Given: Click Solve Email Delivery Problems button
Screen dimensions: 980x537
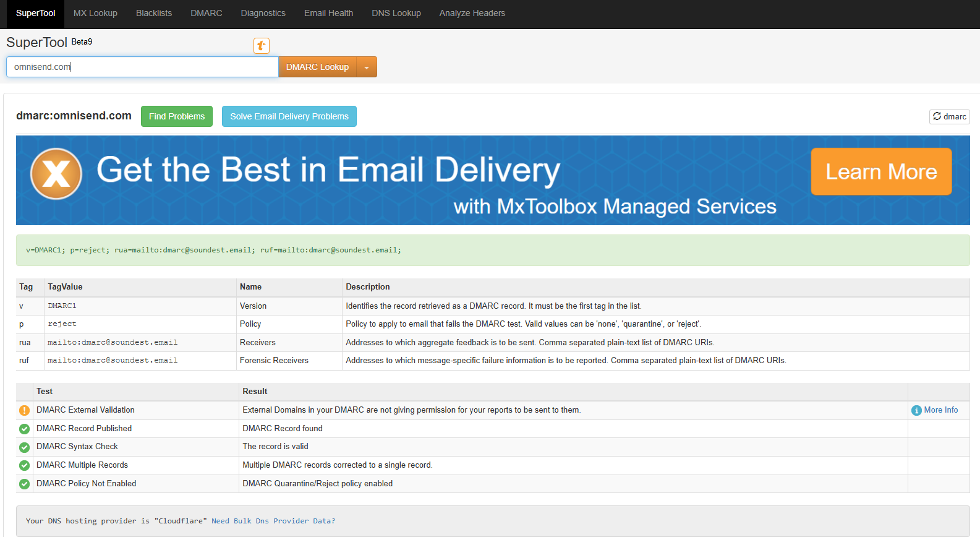Looking at the screenshot, I should click(x=289, y=116).
